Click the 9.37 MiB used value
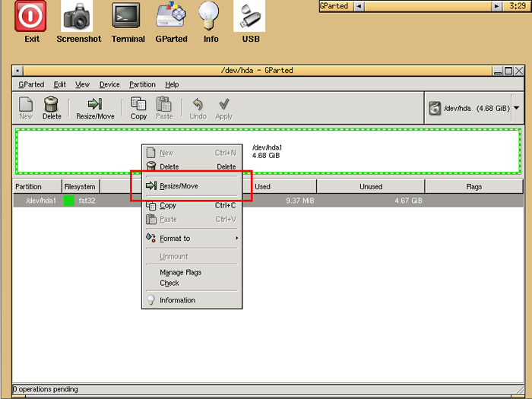 point(300,201)
